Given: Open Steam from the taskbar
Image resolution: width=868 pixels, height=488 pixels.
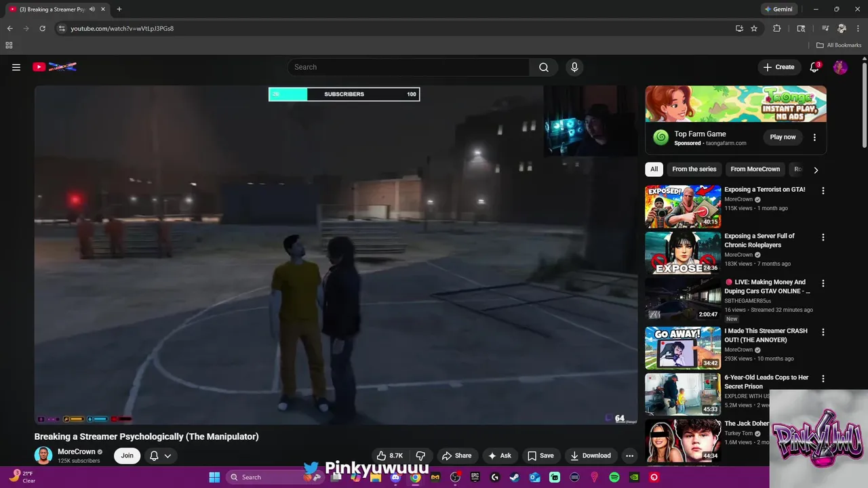Looking at the screenshot, I should [515, 477].
